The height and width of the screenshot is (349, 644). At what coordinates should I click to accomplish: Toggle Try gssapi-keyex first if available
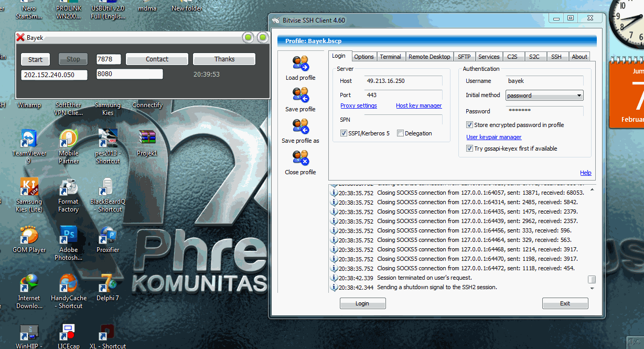[470, 149]
